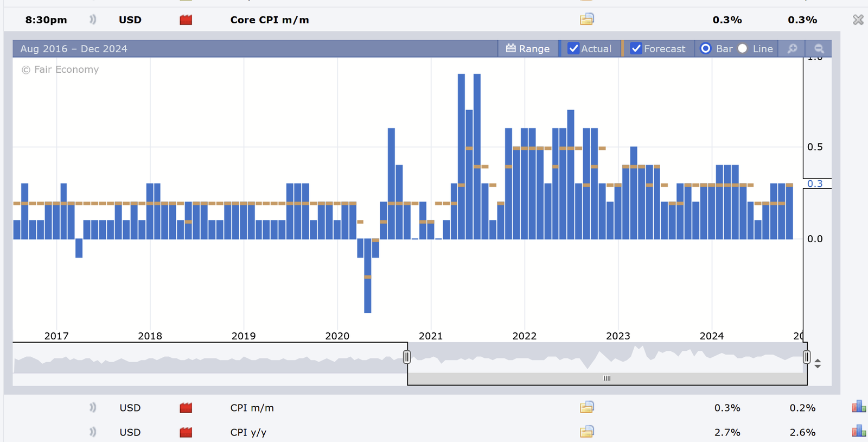Image resolution: width=868 pixels, height=442 pixels.
Task: Select the Bar chart radio button
Action: (x=706, y=49)
